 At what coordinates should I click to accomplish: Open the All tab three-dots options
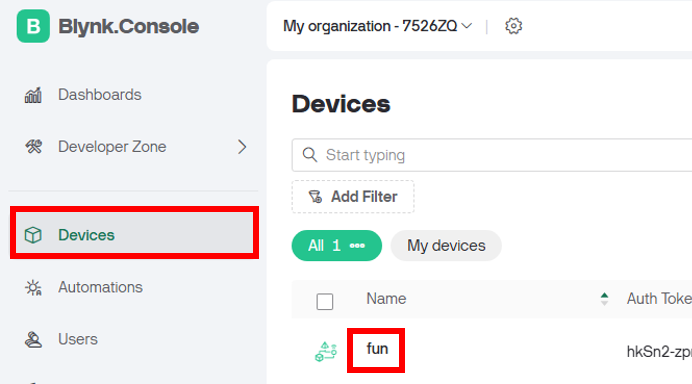point(357,245)
